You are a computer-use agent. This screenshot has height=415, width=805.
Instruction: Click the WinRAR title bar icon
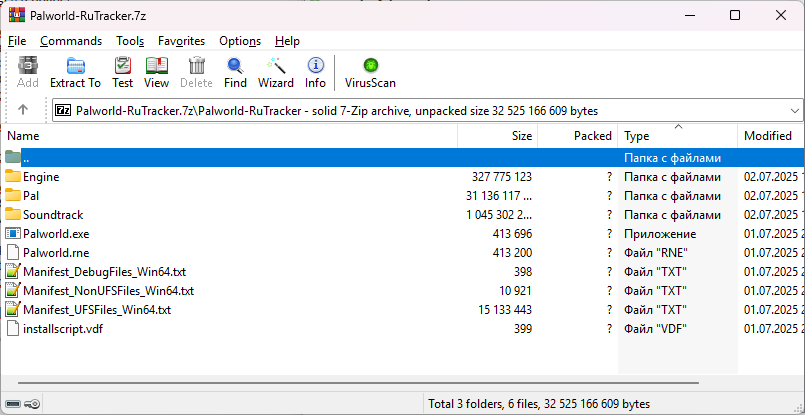pos(17,15)
